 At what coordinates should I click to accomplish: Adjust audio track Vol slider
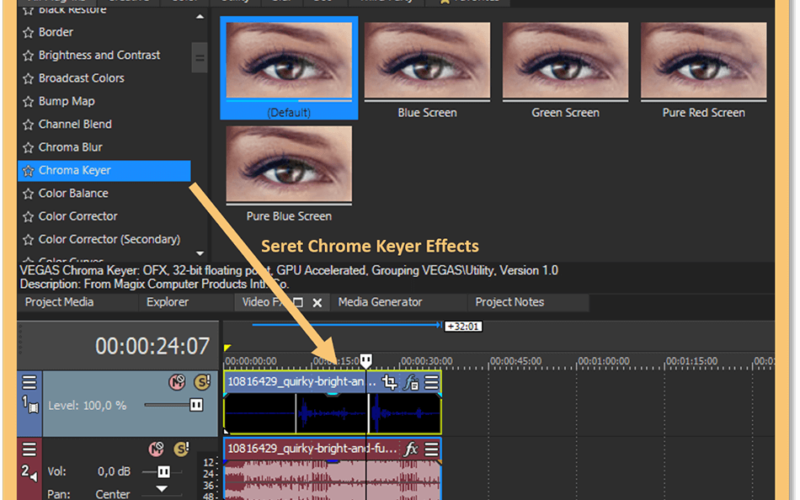coord(163,472)
